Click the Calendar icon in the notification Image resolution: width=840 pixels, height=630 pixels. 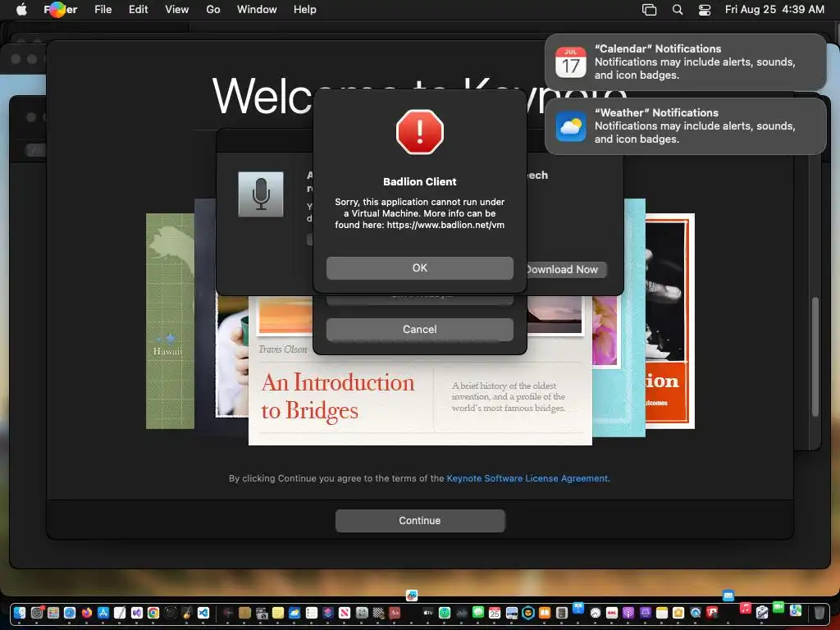coord(571,62)
